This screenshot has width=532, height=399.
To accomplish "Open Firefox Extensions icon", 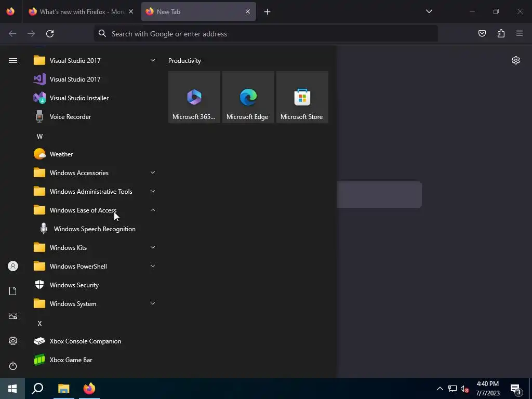I will 501,33.
